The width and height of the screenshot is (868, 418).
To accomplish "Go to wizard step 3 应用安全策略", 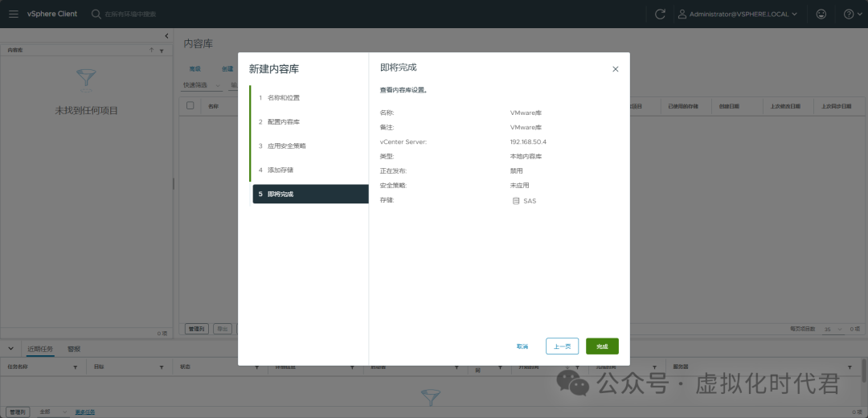I will (309, 146).
